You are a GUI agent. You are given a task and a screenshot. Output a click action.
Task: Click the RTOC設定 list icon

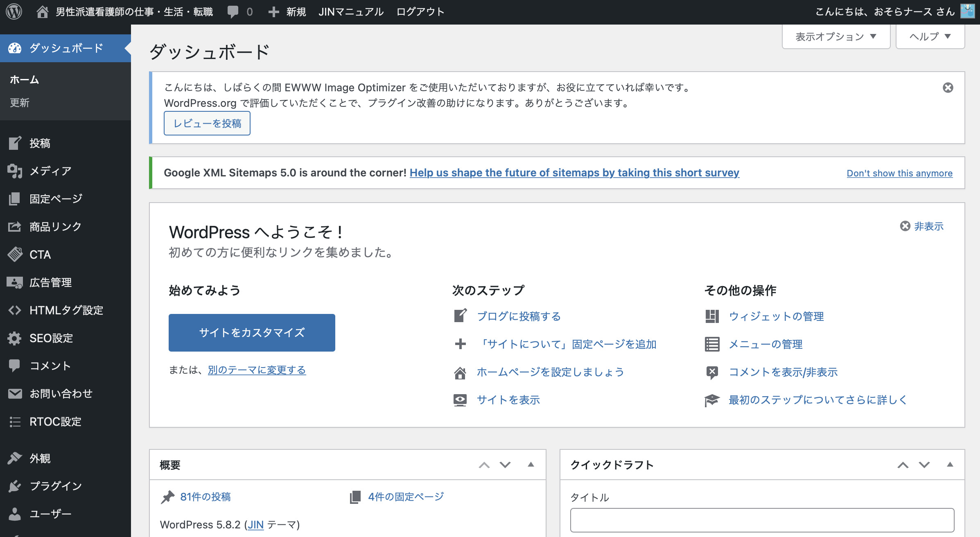[x=15, y=422]
